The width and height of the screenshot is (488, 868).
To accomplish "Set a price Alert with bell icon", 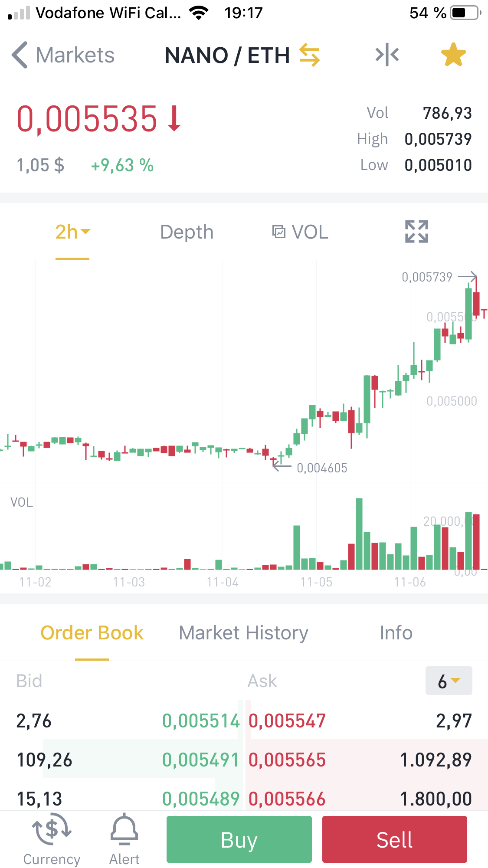I will pyautogui.click(x=124, y=840).
